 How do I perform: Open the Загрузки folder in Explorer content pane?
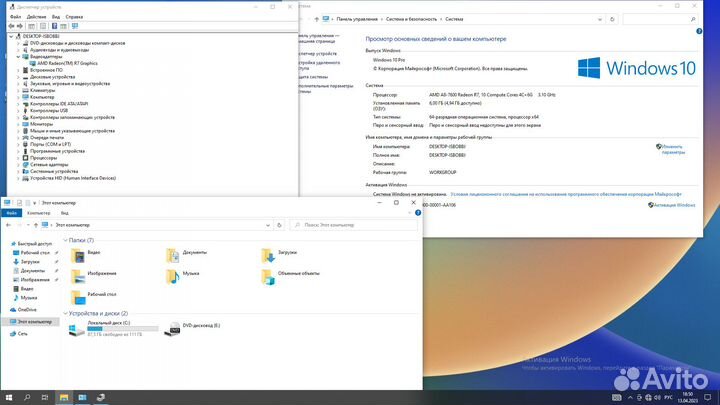click(279, 255)
